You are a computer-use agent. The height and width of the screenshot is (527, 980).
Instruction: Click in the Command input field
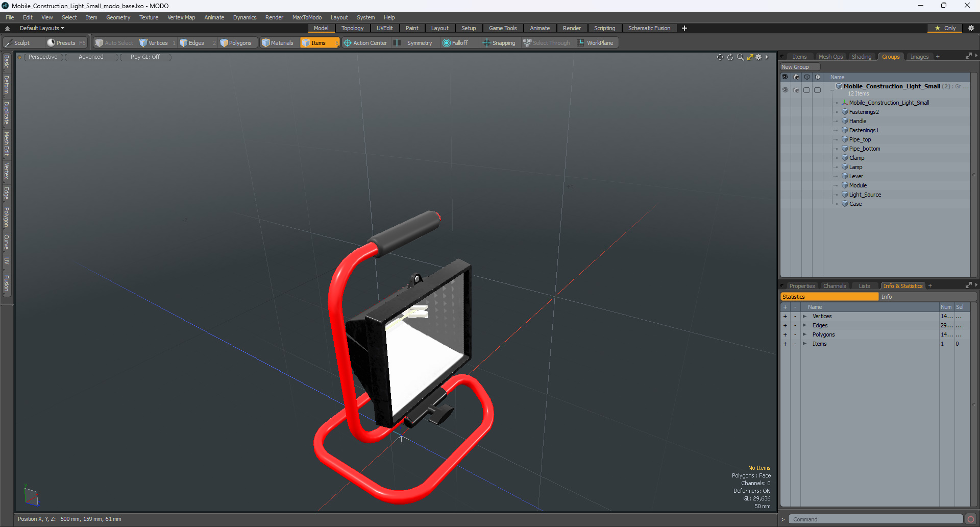[x=875, y=519]
